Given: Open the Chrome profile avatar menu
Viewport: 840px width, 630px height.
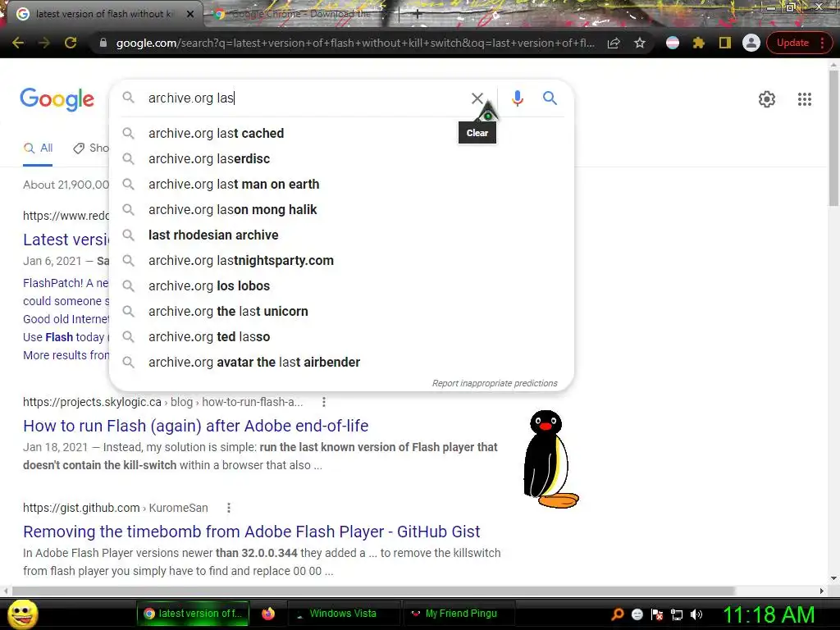Looking at the screenshot, I should (751, 43).
